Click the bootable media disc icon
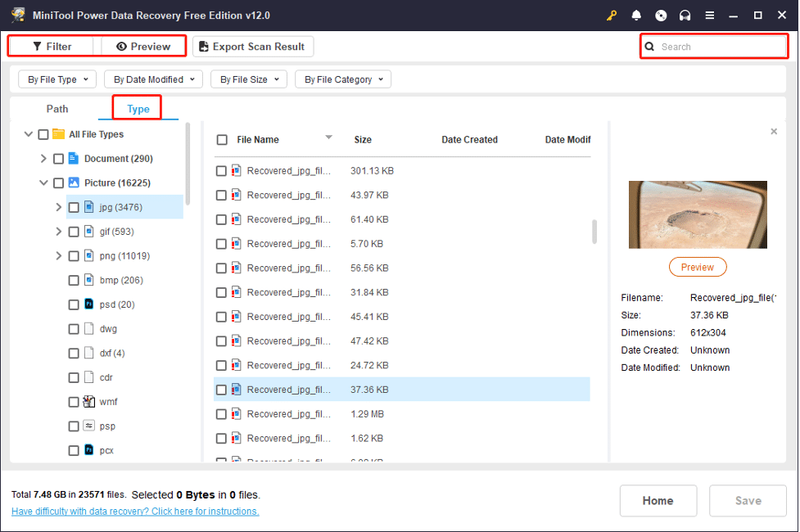 (x=661, y=15)
